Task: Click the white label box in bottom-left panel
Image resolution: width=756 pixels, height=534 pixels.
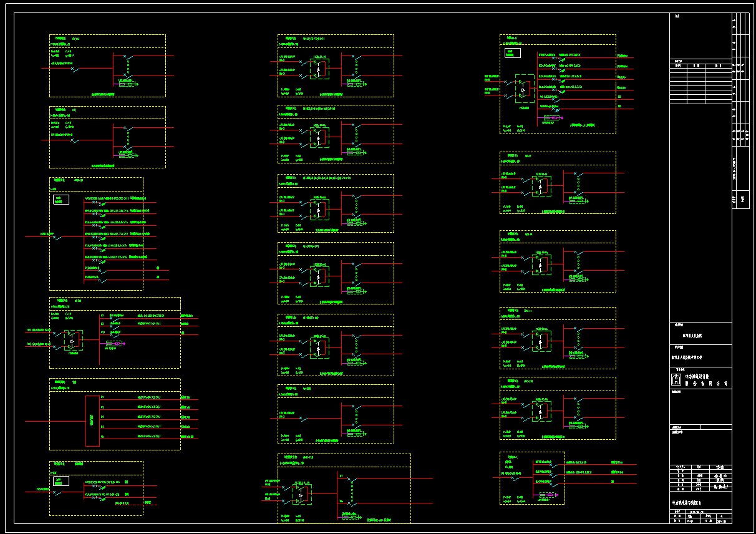Action: tap(61, 481)
